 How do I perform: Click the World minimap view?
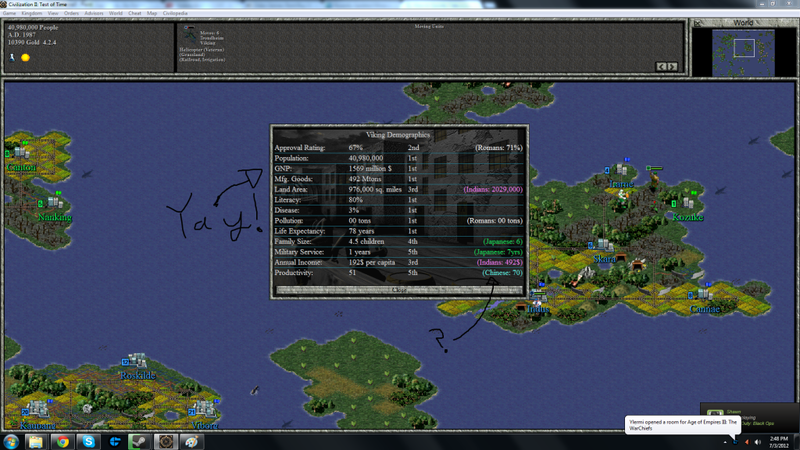743,53
